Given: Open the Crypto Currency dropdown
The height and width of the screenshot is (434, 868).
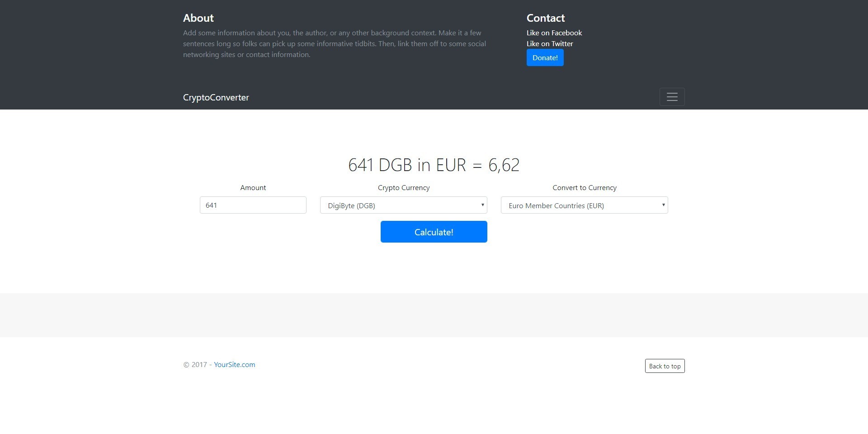Looking at the screenshot, I should click(404, 205).
